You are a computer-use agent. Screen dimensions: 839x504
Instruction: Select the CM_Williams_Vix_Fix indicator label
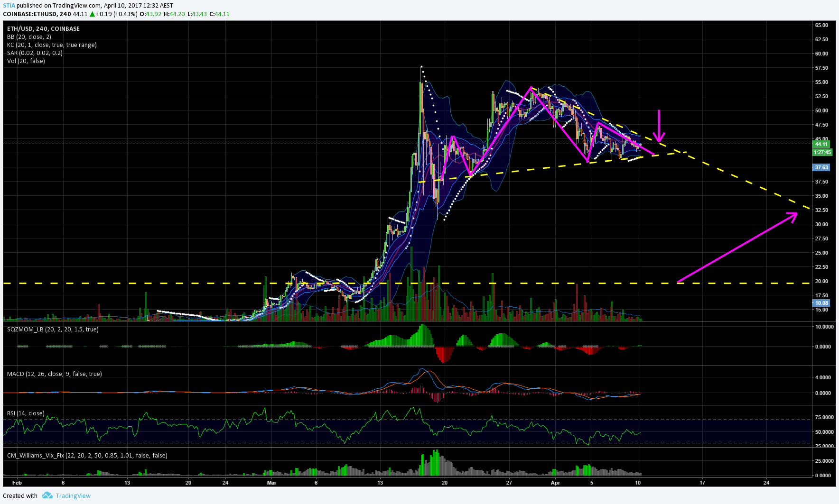[x=87, y=456]
